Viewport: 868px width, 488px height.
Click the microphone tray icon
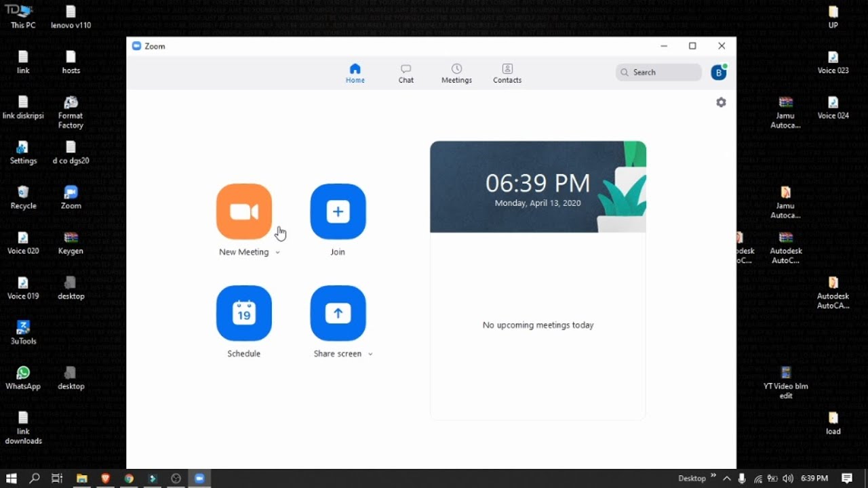click(742, 479)
